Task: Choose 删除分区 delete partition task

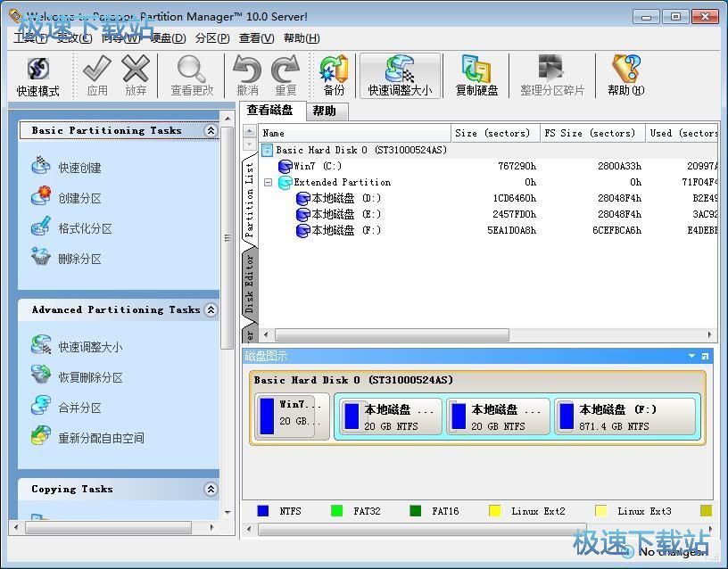Action: [x=66, y=259]
